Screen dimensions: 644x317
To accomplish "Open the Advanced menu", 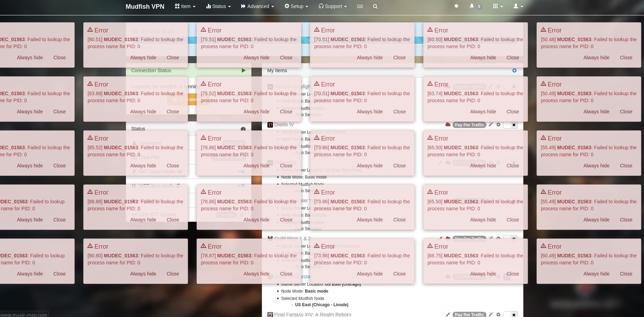I will coord(257,6).
